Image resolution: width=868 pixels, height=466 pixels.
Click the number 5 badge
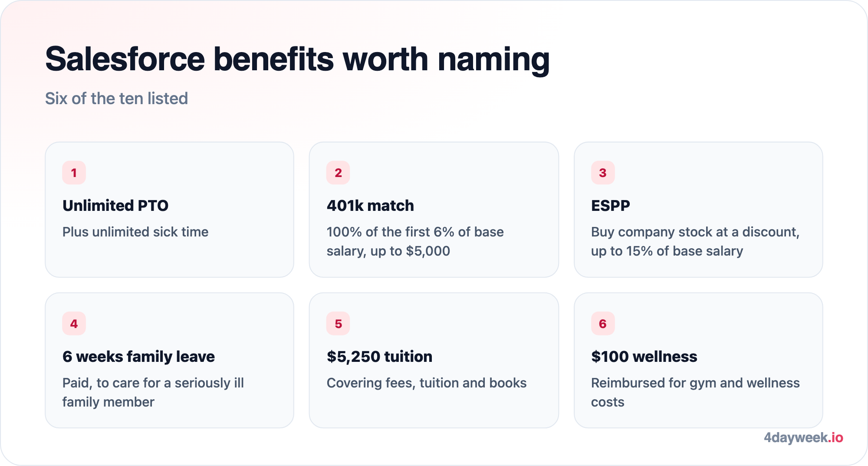tap(338, 324)
